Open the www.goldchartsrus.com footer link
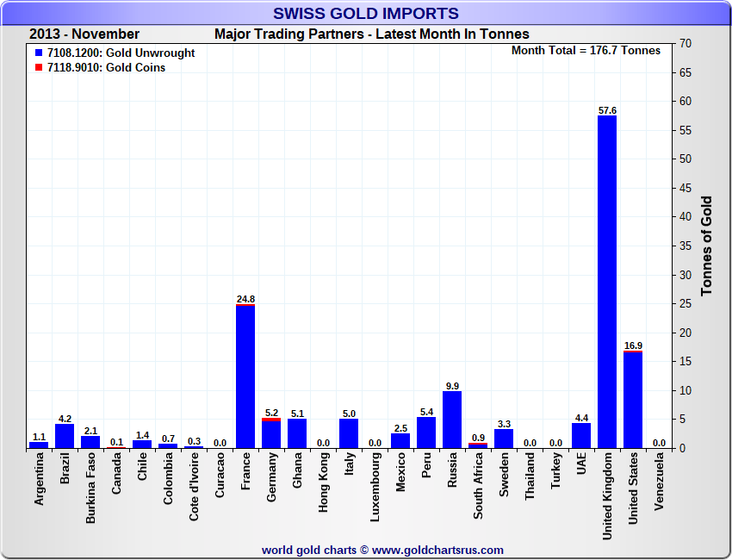 click(x=437, y=550)
